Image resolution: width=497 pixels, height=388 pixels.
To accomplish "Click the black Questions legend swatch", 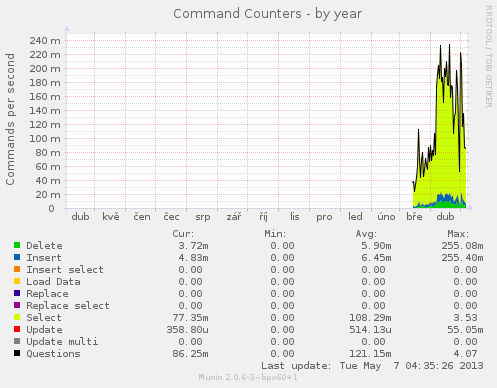I will (17, 353).
